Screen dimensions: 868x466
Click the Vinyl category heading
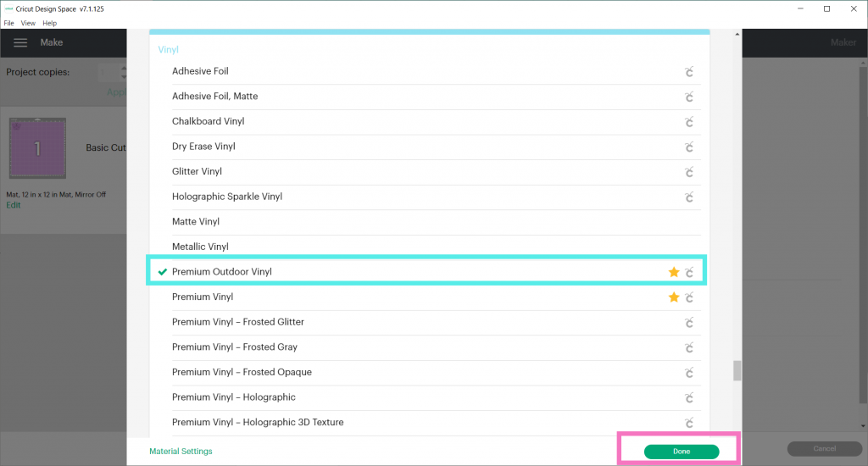coord(169,49)
